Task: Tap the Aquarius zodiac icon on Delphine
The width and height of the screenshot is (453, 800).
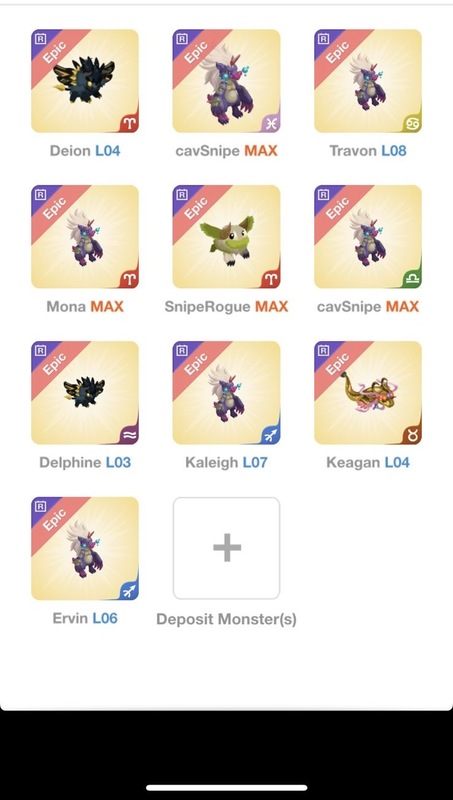Action: [x=129, y=436]
